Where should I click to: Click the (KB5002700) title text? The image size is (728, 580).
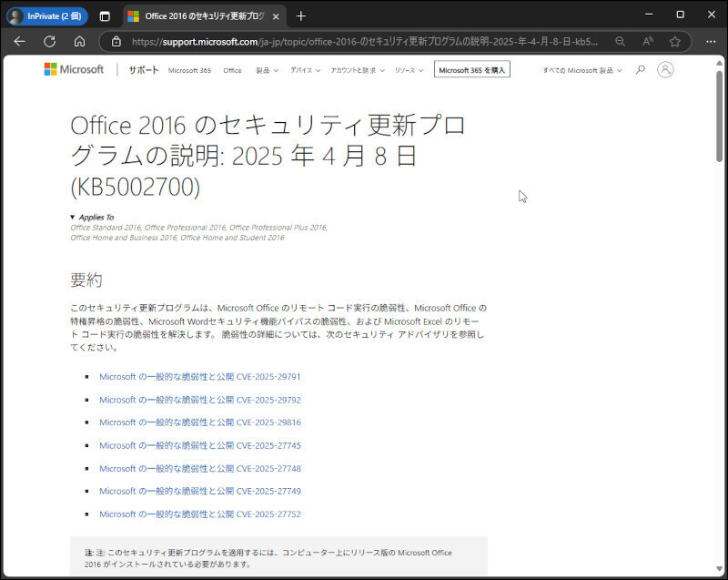pyautogui.click(x=135, y=187)
